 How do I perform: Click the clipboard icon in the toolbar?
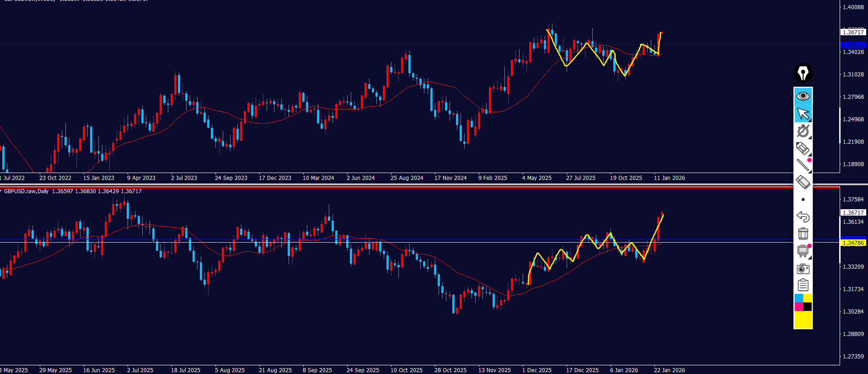(x=803, y=285)
